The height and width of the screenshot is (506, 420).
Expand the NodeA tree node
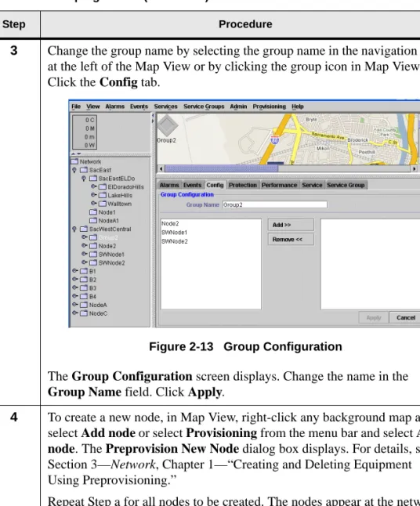tap(75, 305)
